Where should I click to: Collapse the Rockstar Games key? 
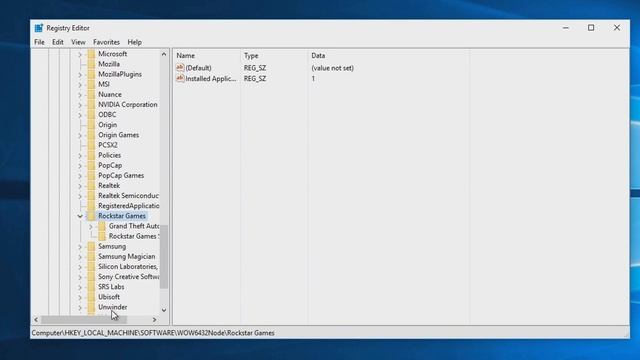80,216
